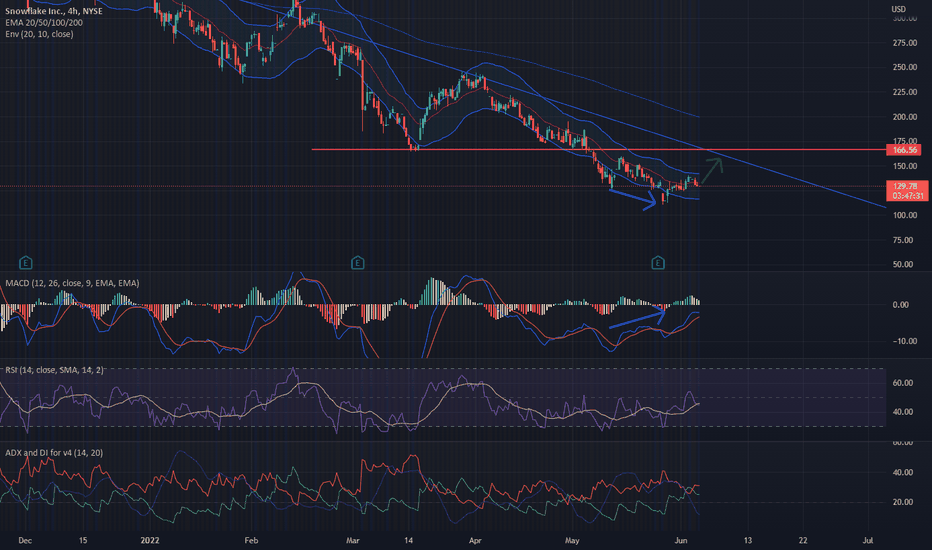Click the Dec date axis label
The height and width of the screenshot is (550, 932).
(25, 540)
